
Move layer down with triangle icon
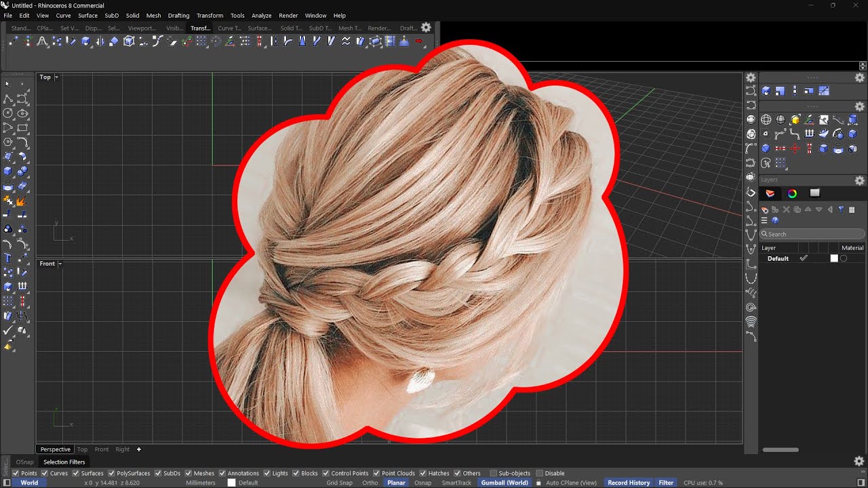(x=819, y=210)
